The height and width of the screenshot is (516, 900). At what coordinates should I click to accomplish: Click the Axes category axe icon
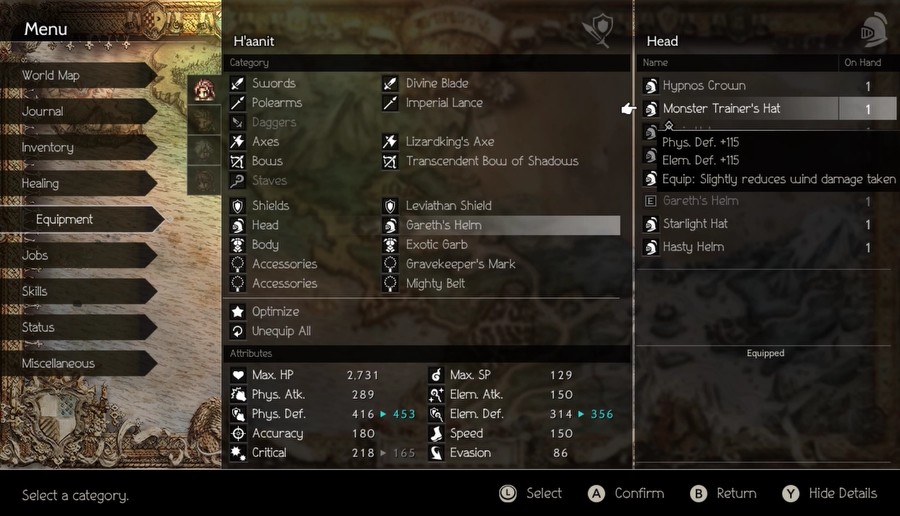pos(238,142)
